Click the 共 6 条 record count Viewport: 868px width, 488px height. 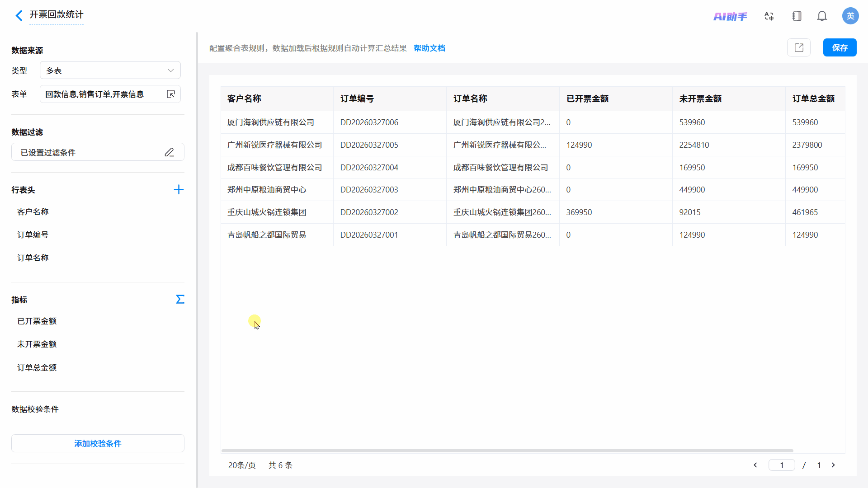click(280, 465)
